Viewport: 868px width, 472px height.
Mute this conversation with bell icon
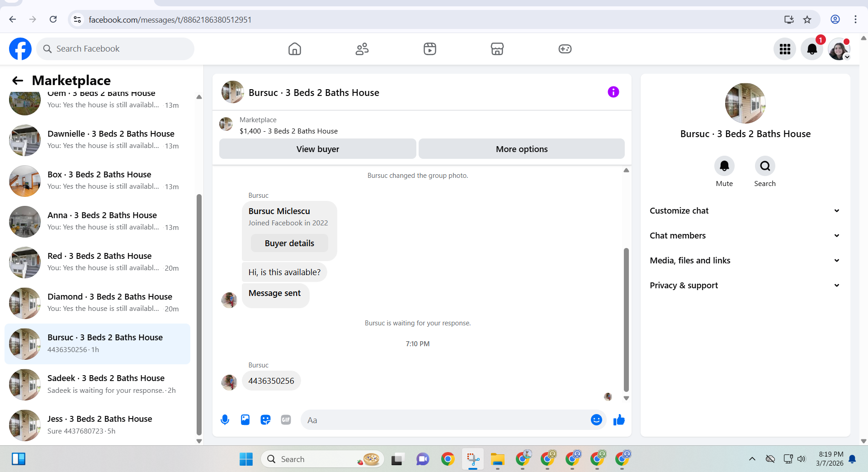coord(724,166)
